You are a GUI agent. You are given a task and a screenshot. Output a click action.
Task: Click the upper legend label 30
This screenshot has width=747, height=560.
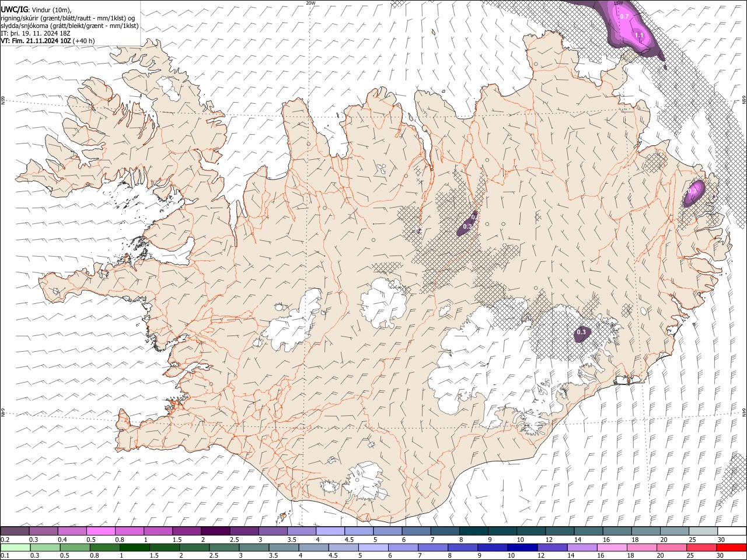pos(721,540)
